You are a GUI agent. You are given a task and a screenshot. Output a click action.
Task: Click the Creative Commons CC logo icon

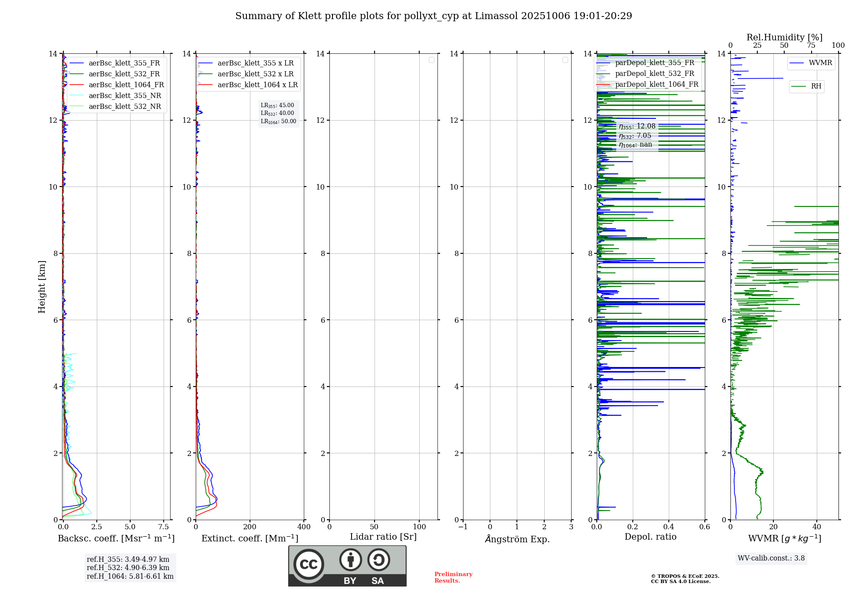309,564
